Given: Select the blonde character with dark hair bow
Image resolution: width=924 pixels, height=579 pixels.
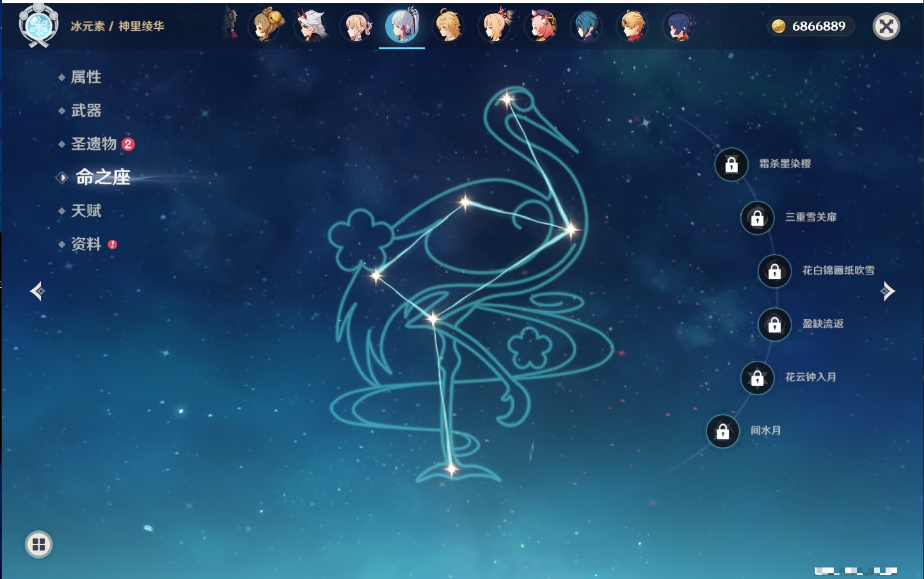Looking at the screenshot, I should tap(357, 26).
